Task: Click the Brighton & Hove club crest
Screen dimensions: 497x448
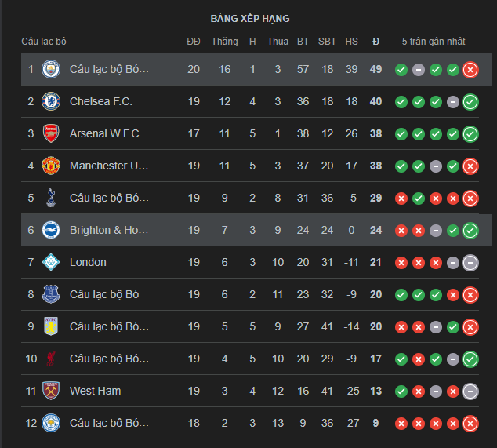Action: (51, 230)
